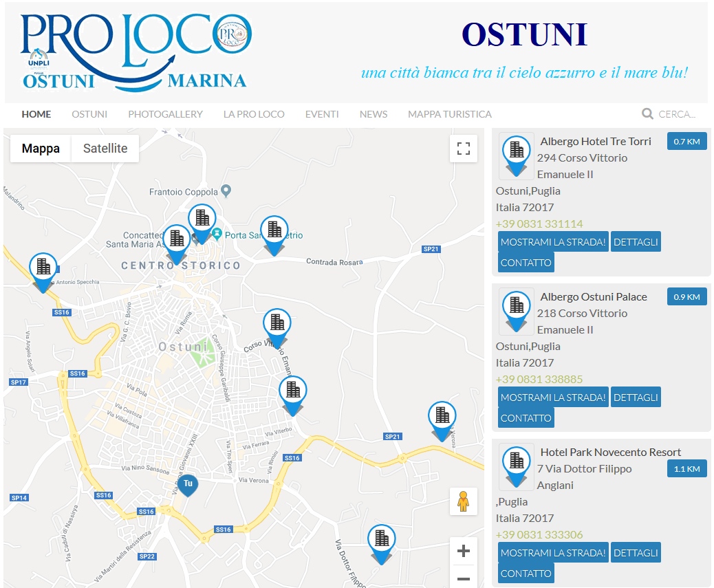Click the Frantoio Coppola place pin
This screenshot has width=714, height=588.
coord(226,190)
